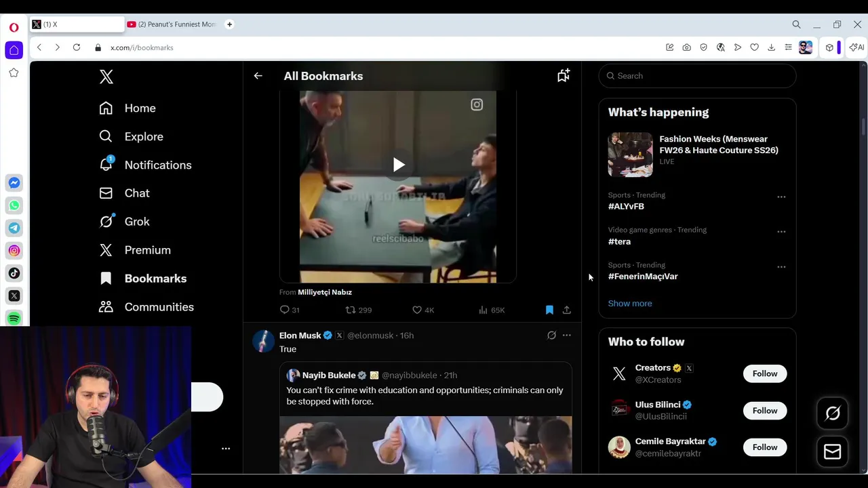Open Elon Musk's avatar picture

(x=263, y=341)
